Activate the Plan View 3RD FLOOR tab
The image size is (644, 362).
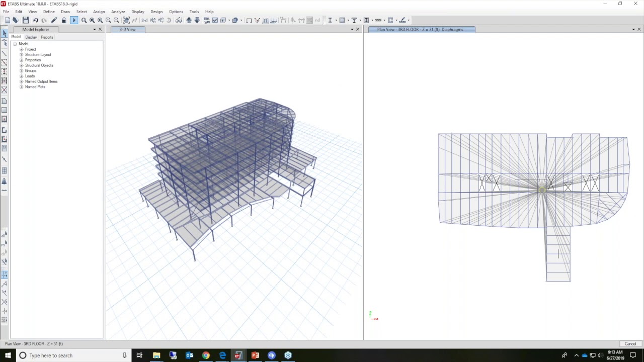pyautogui.click(x=420, y=29)
